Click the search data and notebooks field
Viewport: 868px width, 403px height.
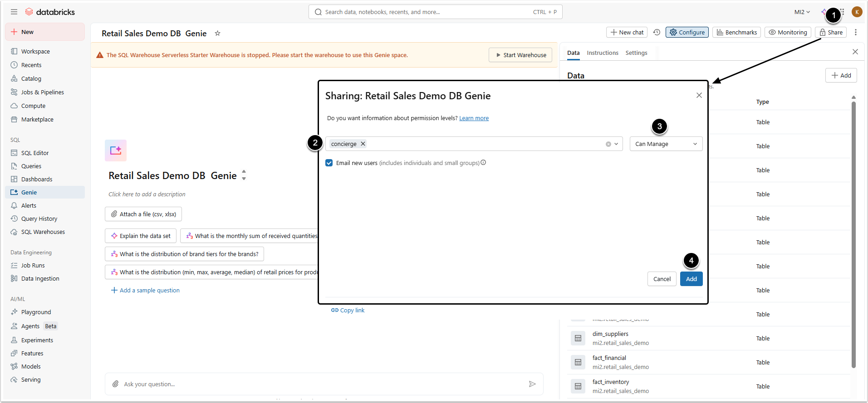point(427,12)
